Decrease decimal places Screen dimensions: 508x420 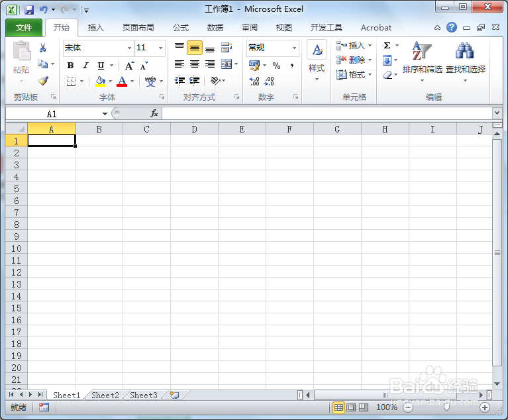tap(269, 81)
